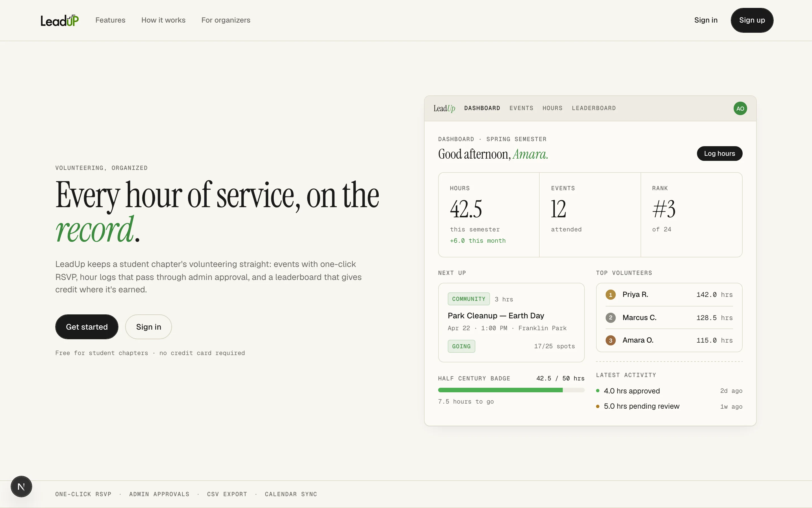This screenshot has width=812, height=508.
Task: Select the Dashboard tab in the preview
Action: (482, 108)
